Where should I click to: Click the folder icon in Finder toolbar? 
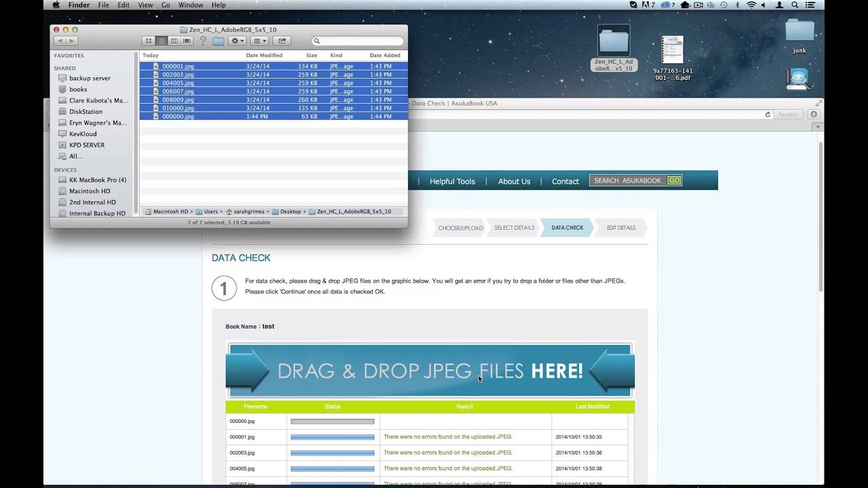pos(218,41)
